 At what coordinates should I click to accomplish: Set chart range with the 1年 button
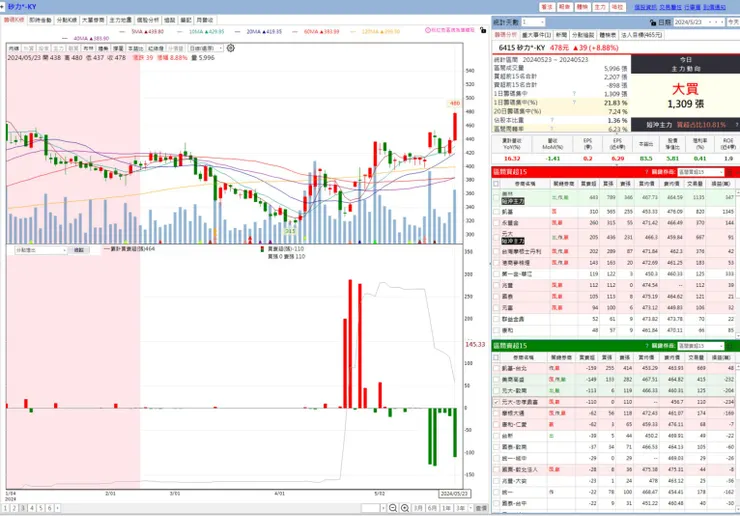tap(446, 508)
